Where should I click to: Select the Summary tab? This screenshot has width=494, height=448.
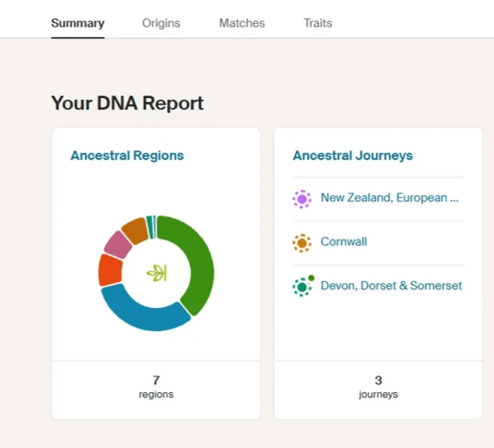[x=77, y=23]
